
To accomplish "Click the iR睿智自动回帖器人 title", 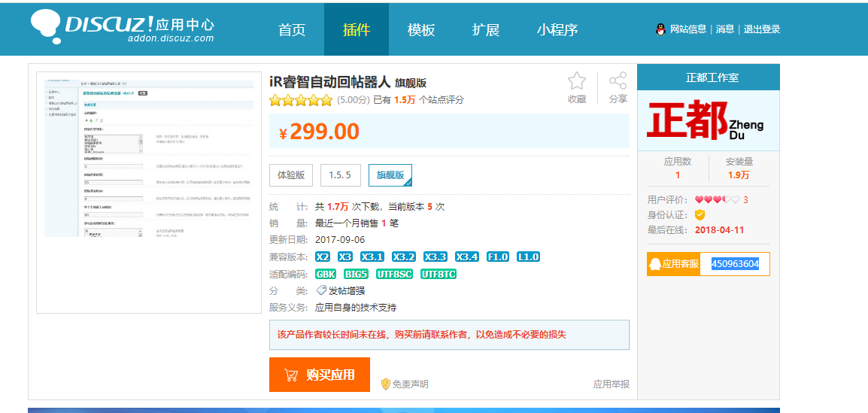I will pos(329,82).
